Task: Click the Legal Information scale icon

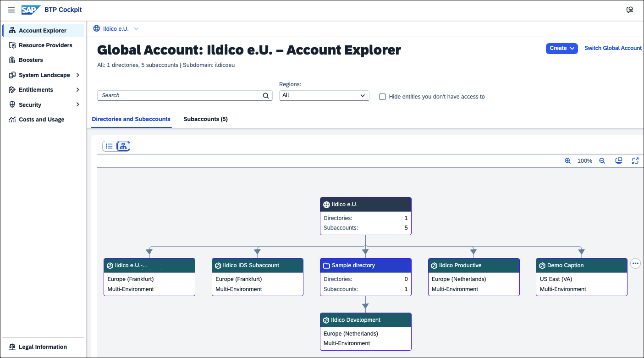Action: 12,347
